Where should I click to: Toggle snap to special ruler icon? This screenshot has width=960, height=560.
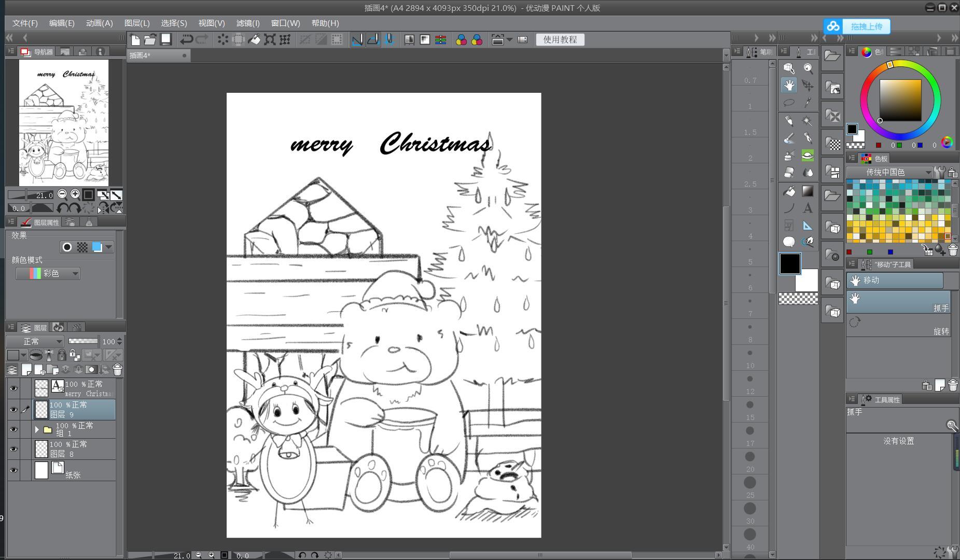[373, 39]
